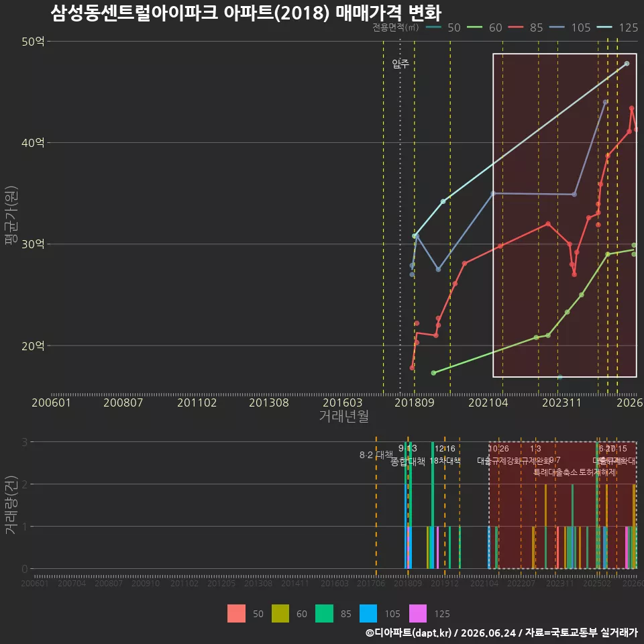Click the 0 label on volume y-axis
The height and width of the screenshot is (644, 644).
click(25, 570)
